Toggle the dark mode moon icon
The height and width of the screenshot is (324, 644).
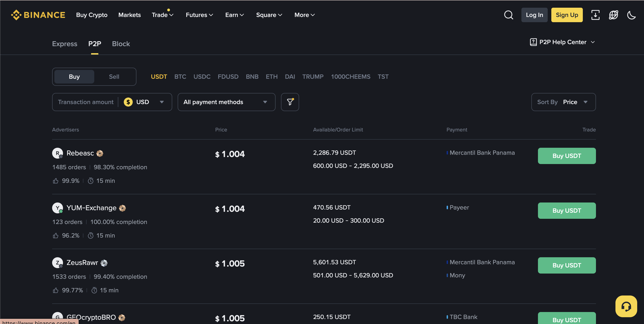click(x=631, y=15)
